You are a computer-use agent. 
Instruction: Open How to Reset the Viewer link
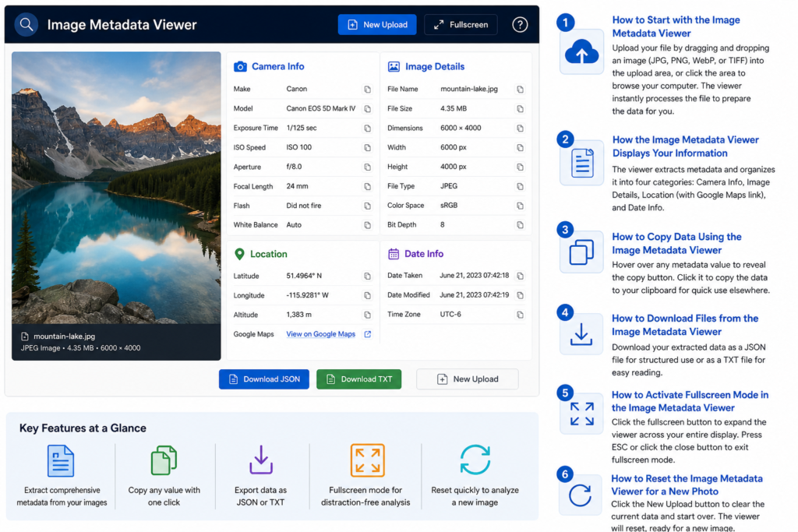click(x=687, y=484)
